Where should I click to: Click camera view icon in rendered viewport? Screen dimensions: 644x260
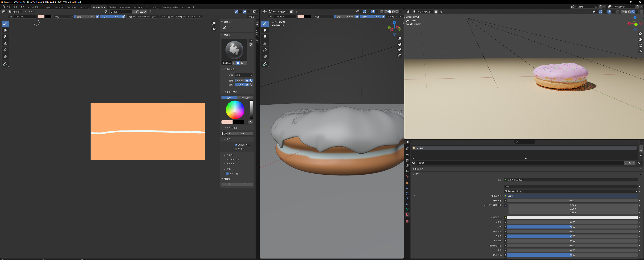(x=640, y=45)
